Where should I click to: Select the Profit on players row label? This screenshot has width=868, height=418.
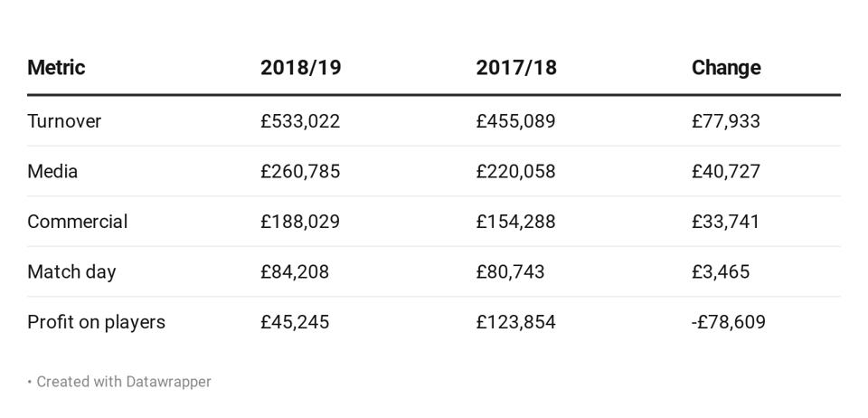point(96,322)
